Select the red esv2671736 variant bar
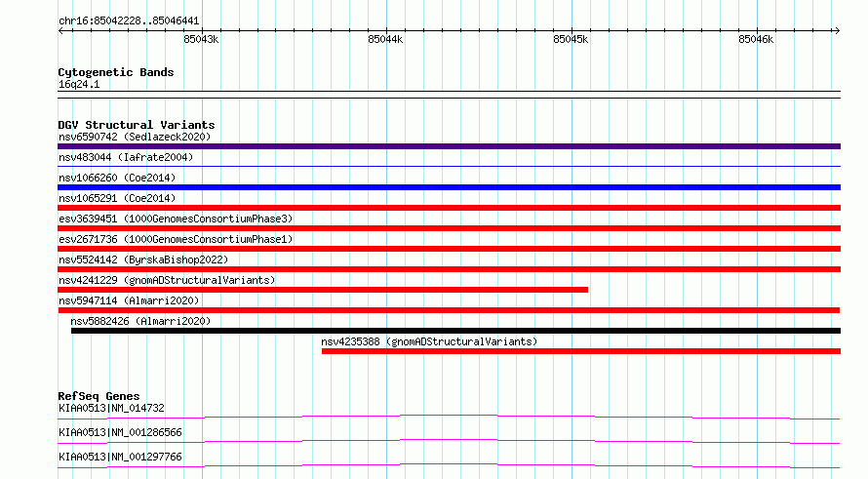 click(449, 249)
